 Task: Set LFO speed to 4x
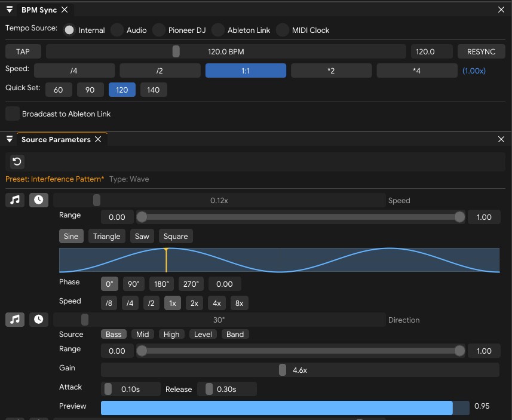[217, 303]
